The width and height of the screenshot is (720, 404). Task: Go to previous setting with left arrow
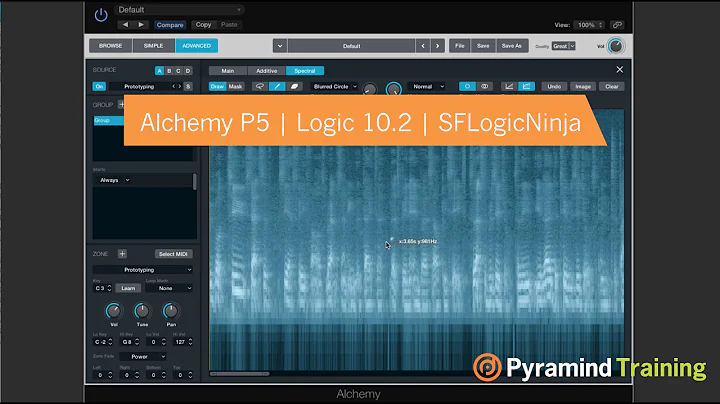(125, 25)
